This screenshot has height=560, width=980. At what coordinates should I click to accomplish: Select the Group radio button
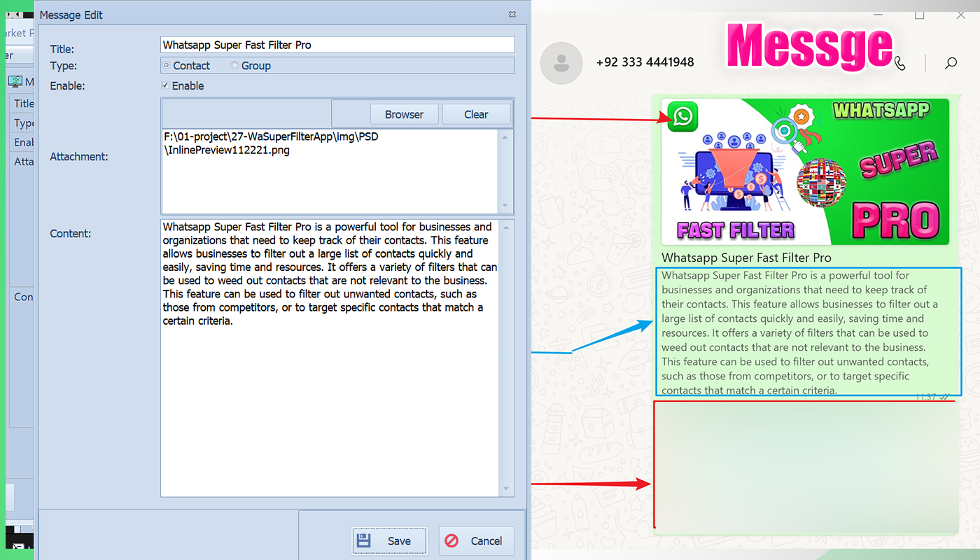[234, 66]
